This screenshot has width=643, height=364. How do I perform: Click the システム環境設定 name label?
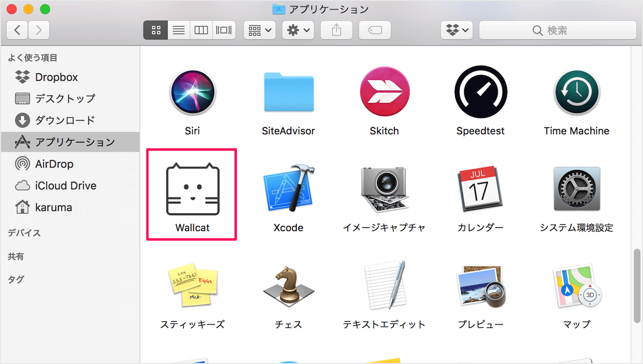click(x=577, y=227)
